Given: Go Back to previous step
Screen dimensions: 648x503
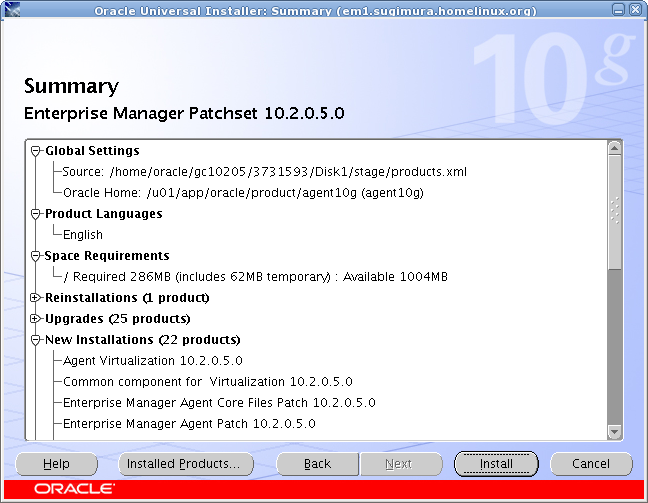Looking at the screenshot, I should click(317, 464).
